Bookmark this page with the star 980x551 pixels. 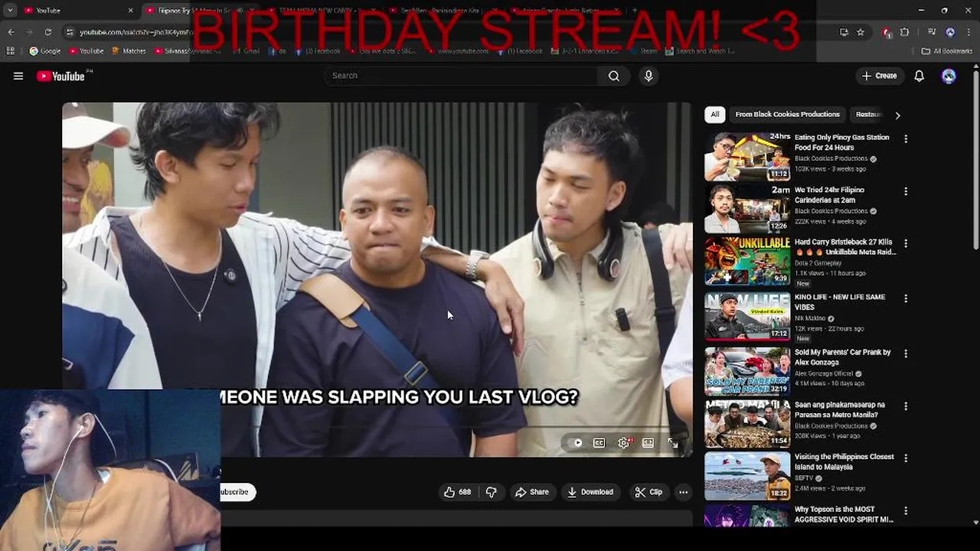pyautogui.click(x=861, y=32)
